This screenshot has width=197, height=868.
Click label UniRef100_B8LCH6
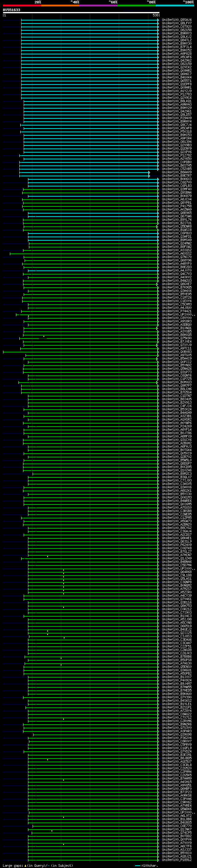176,389
